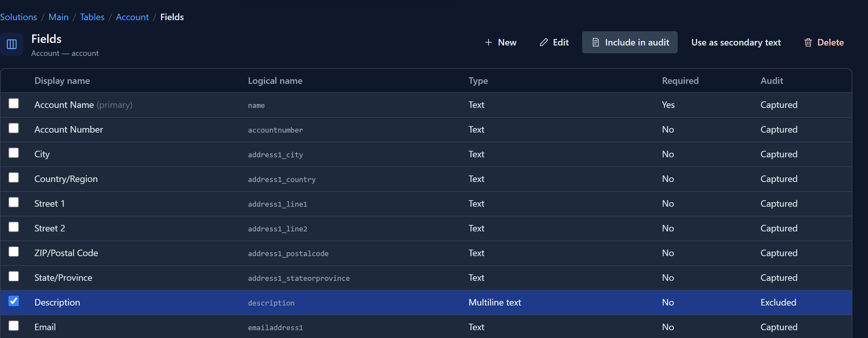Click the Type column header
The image size is (868, 338).
478,81
